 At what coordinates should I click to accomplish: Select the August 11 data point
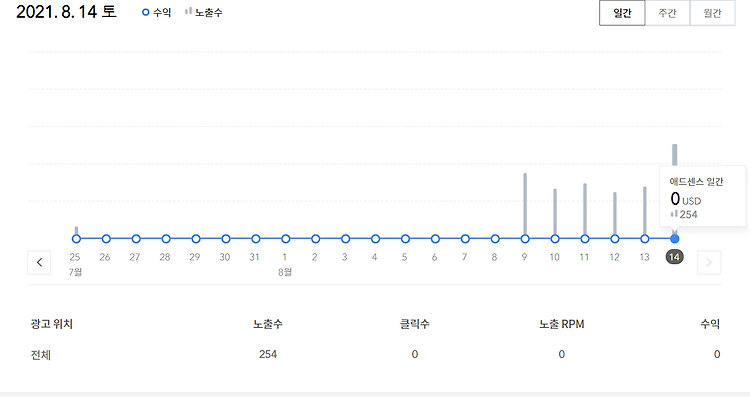point(585,239)
